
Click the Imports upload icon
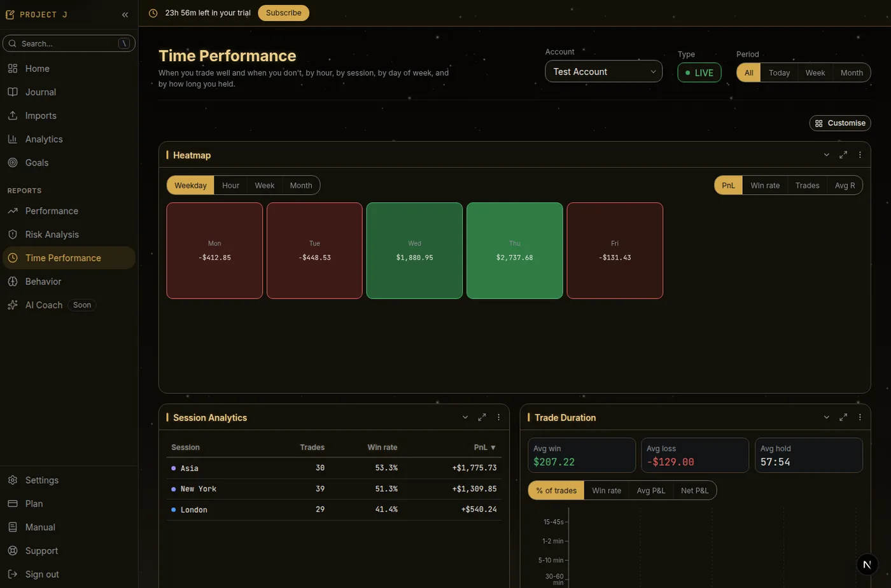(x=13, y=115)
